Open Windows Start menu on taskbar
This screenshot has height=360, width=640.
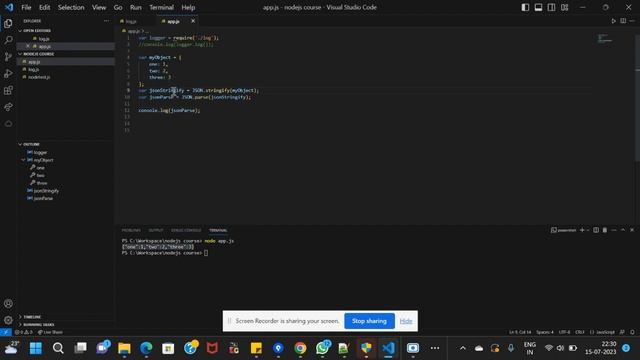(x=36, y=348)
